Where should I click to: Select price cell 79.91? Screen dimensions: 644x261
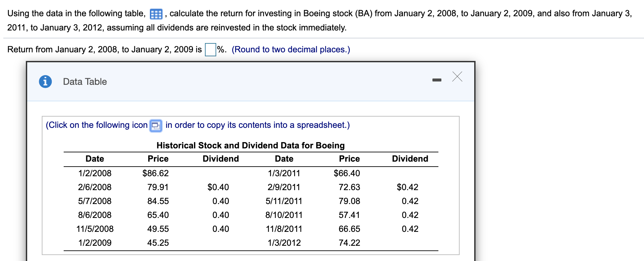[x=158, y=187]
